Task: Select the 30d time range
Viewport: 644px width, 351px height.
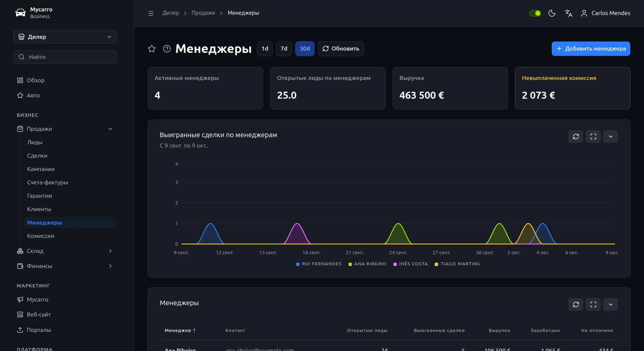Action: [x=305, y=49]
